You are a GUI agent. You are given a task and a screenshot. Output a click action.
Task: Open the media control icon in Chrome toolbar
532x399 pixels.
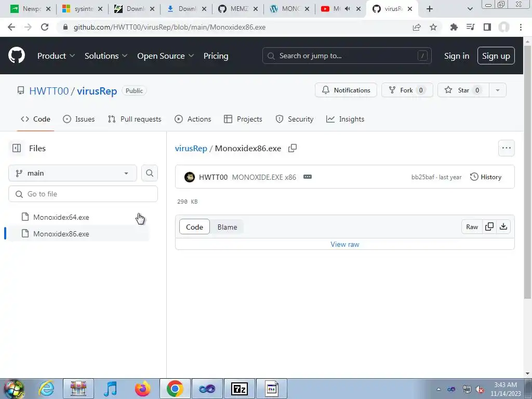(x=470, y=27)
